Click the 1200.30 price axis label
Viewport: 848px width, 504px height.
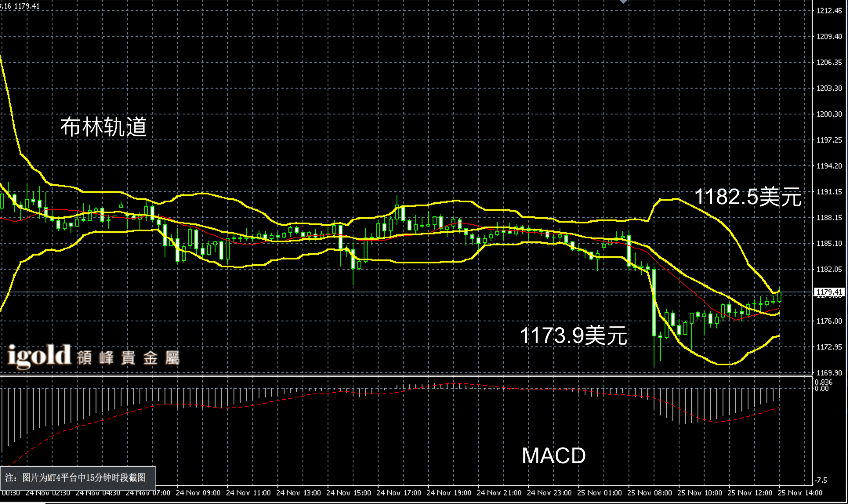[x=829, y=114]
